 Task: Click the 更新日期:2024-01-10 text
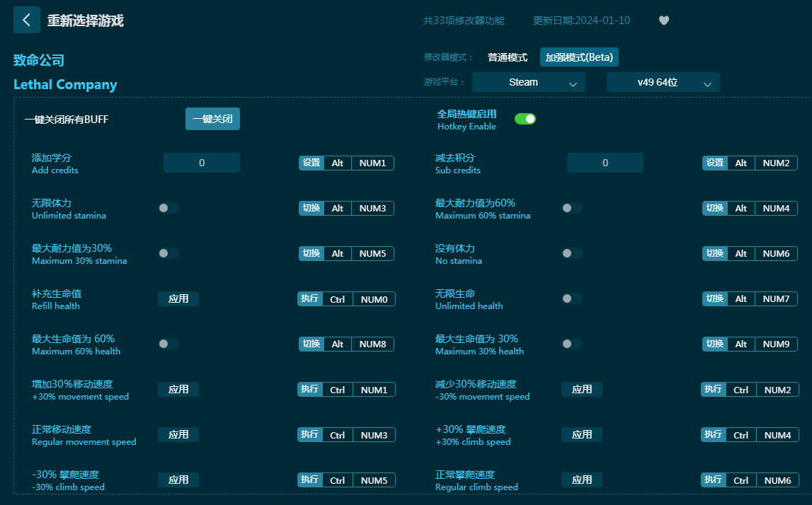(x=581, y=21)
